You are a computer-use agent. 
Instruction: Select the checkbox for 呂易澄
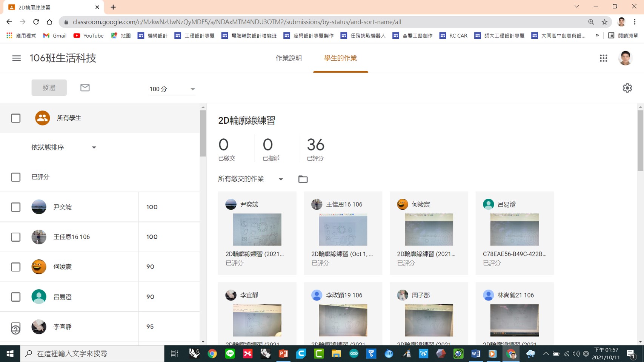pos(16,297)
